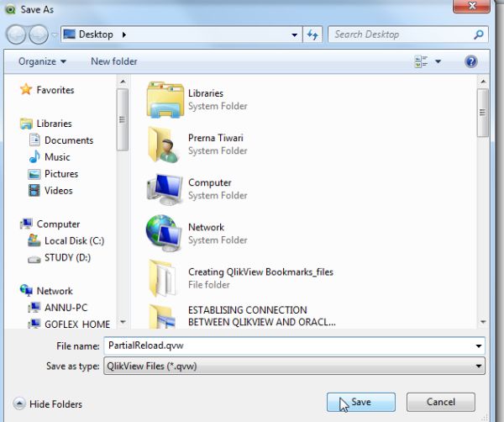The width and height of the screenshot is (504, 422).
Task: Open the view options dropdown arrow
Action: click(x=438, y=61)
